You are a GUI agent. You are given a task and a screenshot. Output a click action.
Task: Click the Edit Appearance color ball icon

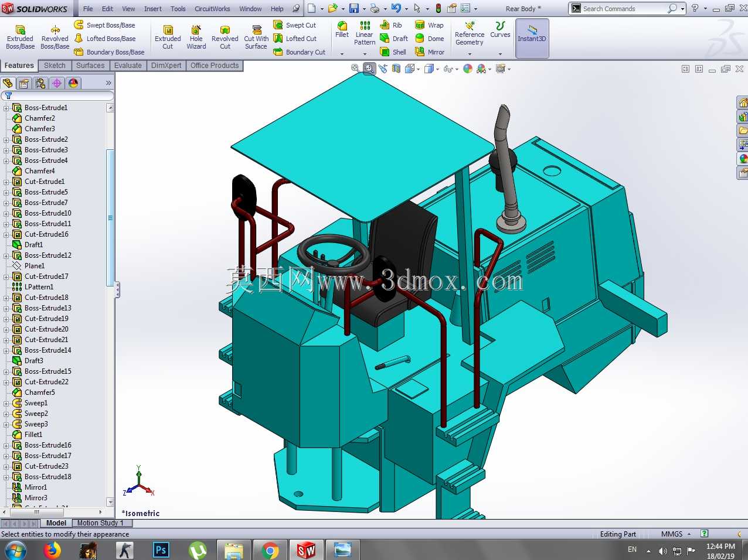pyautogui.click(x=468, y=69)
